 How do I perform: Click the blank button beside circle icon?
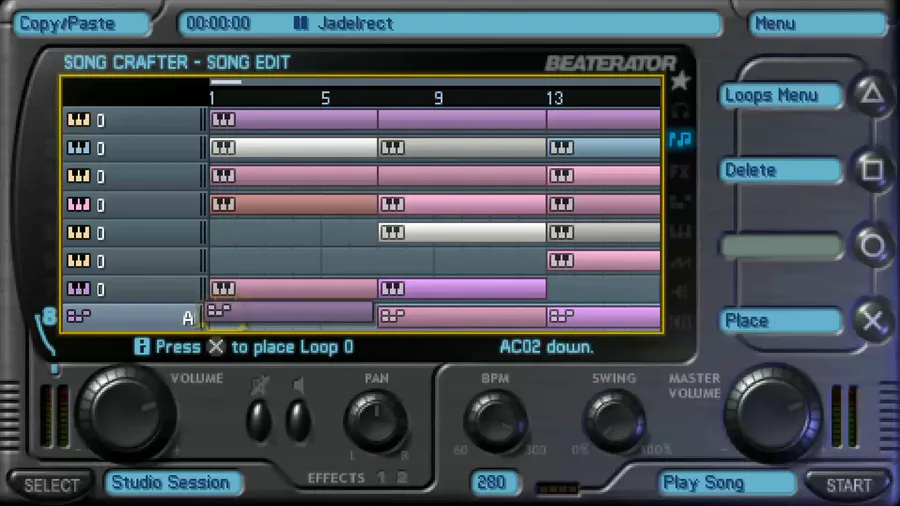pyautogui.click(x=780, y=246)
